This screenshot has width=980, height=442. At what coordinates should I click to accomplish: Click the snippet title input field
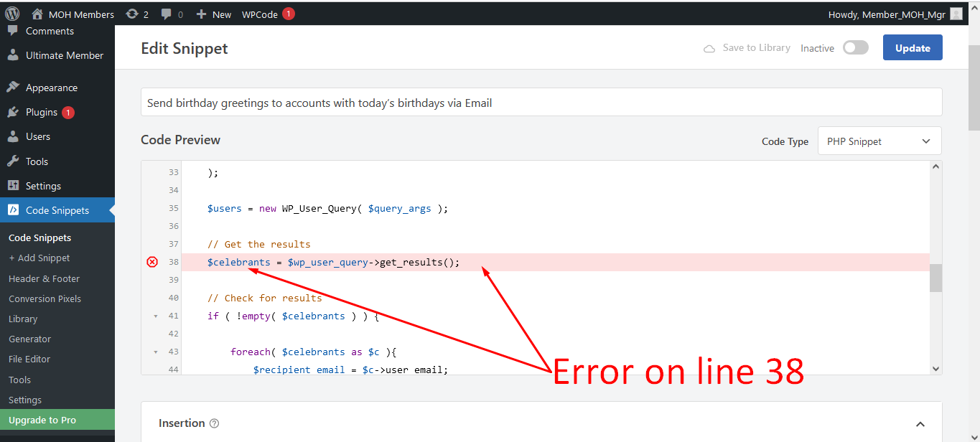pos(541,103)
